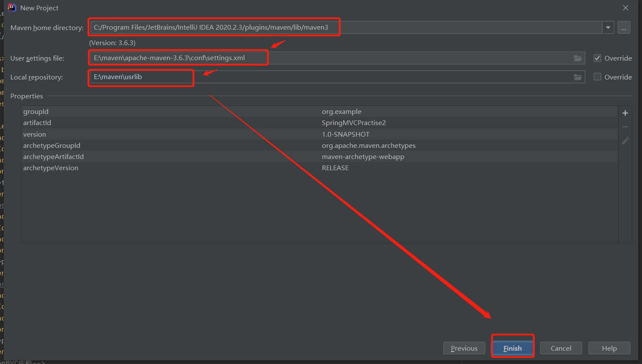The width and height of the screenshot is (642, 364).
Task: Click value RELEASE
Action: (335, 168)
